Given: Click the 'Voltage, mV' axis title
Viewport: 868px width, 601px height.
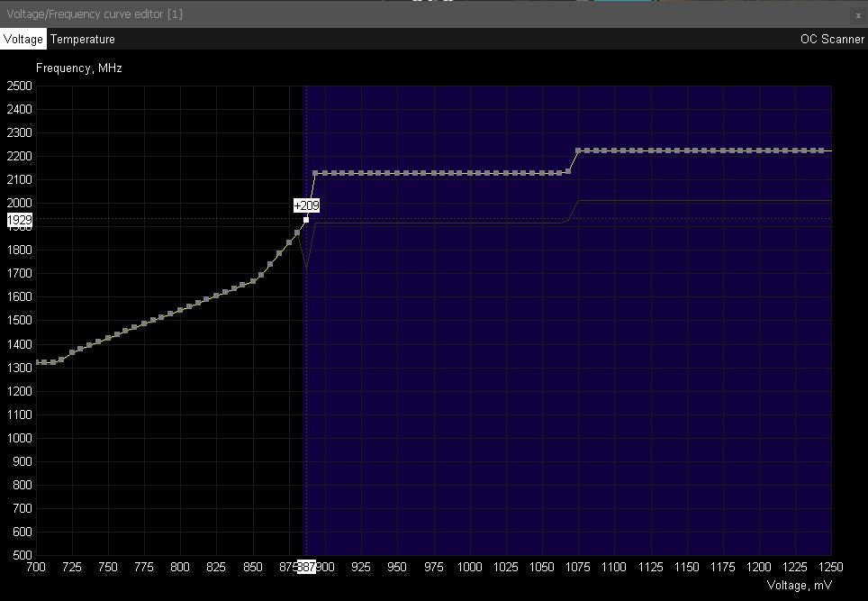Looking at the screenshot, I should (x=800, y=585).
